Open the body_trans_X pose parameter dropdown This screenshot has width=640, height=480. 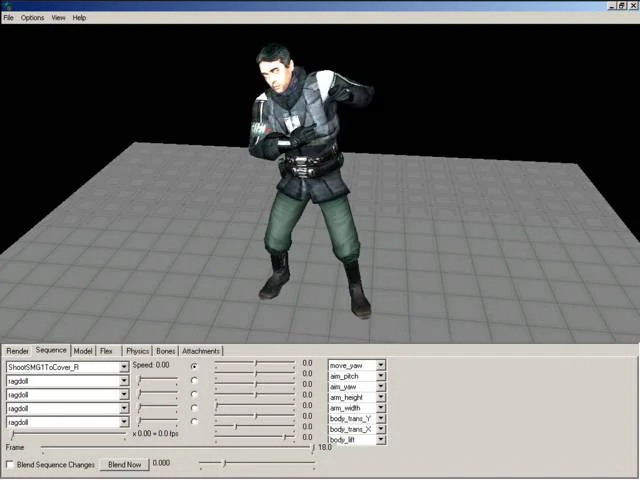tap(380, 429)
